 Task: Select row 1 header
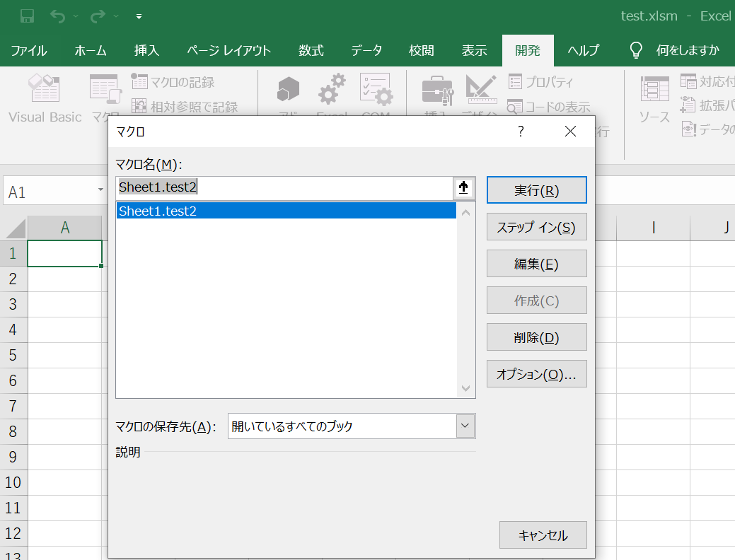pos(13,254)
